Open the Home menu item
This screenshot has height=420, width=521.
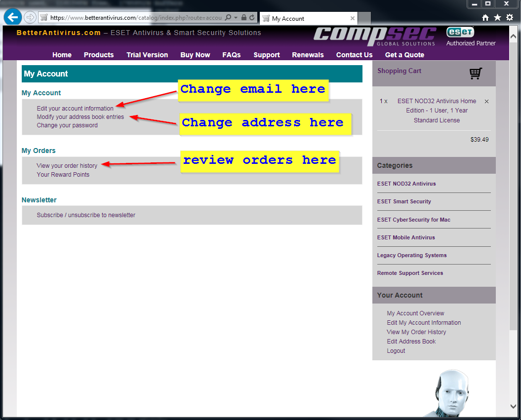pyautogui.click(x=62, y=55)
